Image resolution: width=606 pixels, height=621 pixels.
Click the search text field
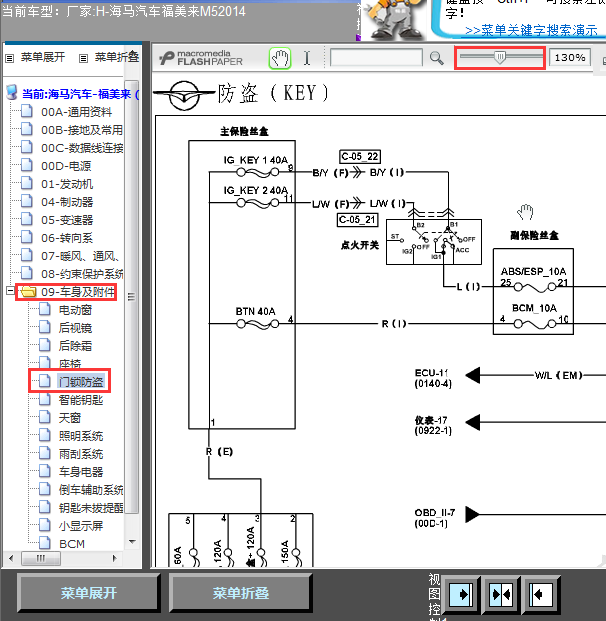coord(376,58)
